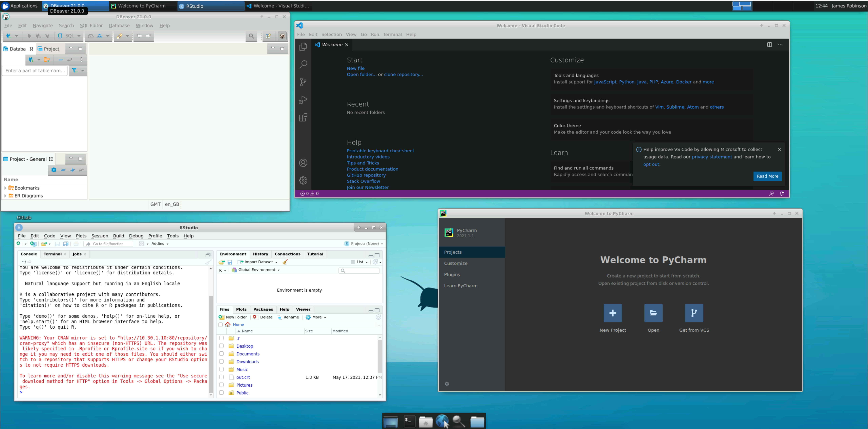This screenshot has width=868, height=429.
Task: Tick the checkbox for out.crt file in RStudio
Action: (x=221, y=377)
